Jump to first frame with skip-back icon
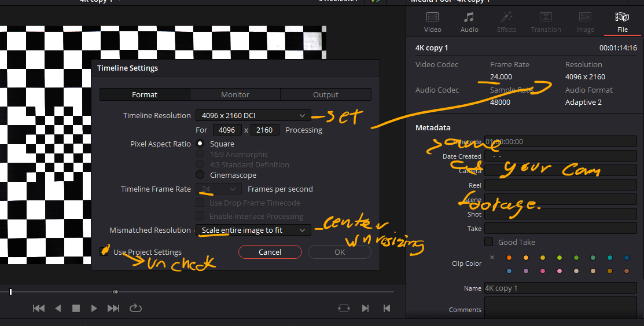The width and height of the screenshot is (644, 326). tap(39, 309)
